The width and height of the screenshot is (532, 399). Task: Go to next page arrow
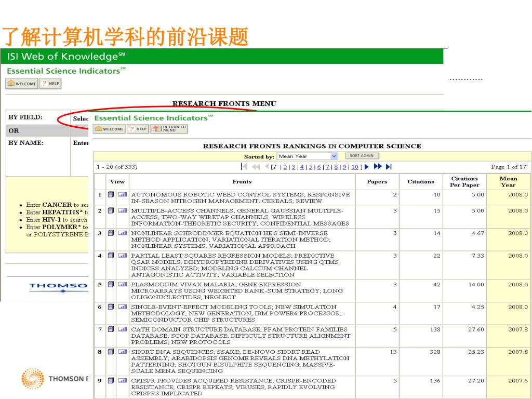click(x=366, y=167)
